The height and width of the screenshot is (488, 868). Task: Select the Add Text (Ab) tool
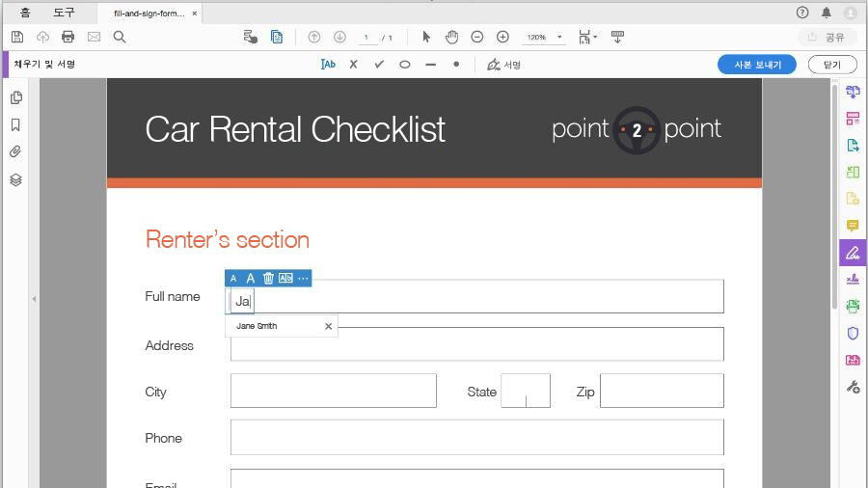pyautogui.click(x=329, y=65)
